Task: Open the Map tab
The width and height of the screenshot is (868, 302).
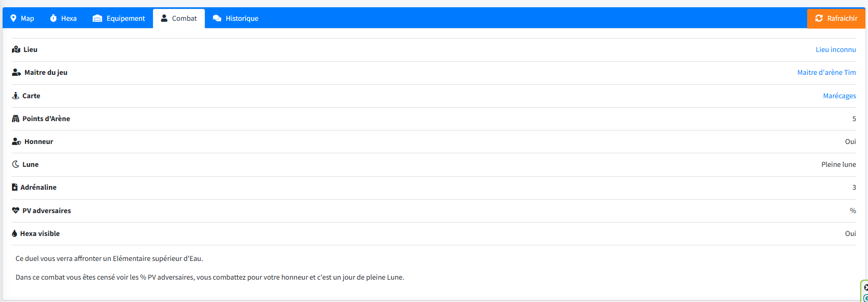Action: (22, 19)
